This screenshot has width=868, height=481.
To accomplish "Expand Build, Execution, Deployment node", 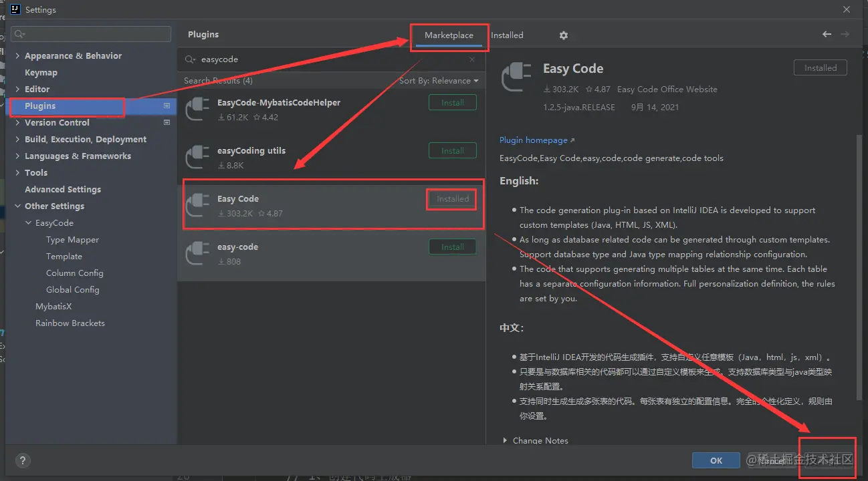I will point(18,140).
